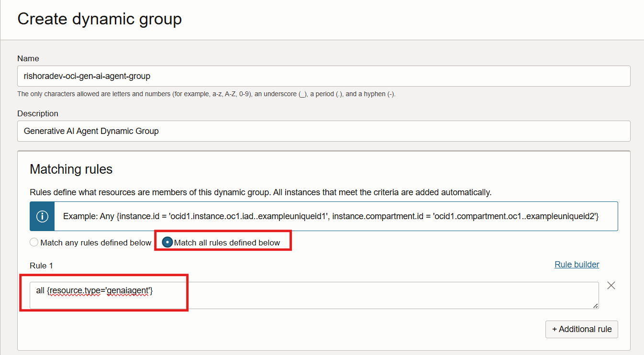The height and width of the screenshot is (355, 644).
Task: Click the 'Match all rules defined below' label text
Action: (227, 243)
